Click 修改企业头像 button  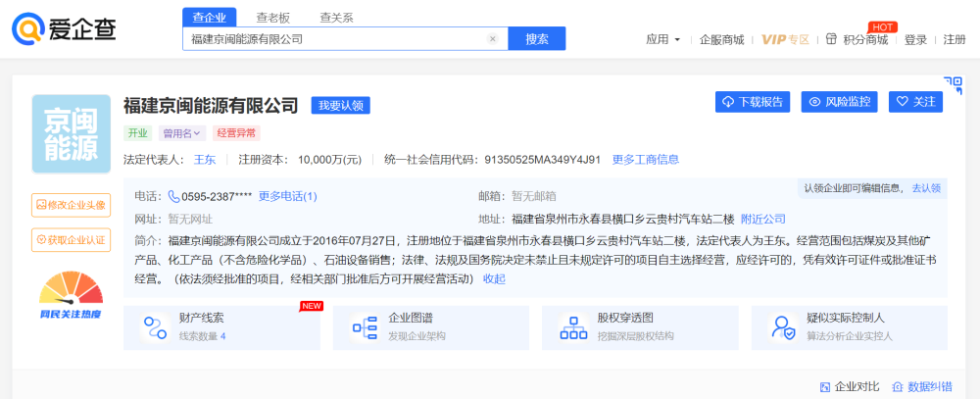click(x=72, y=205)
